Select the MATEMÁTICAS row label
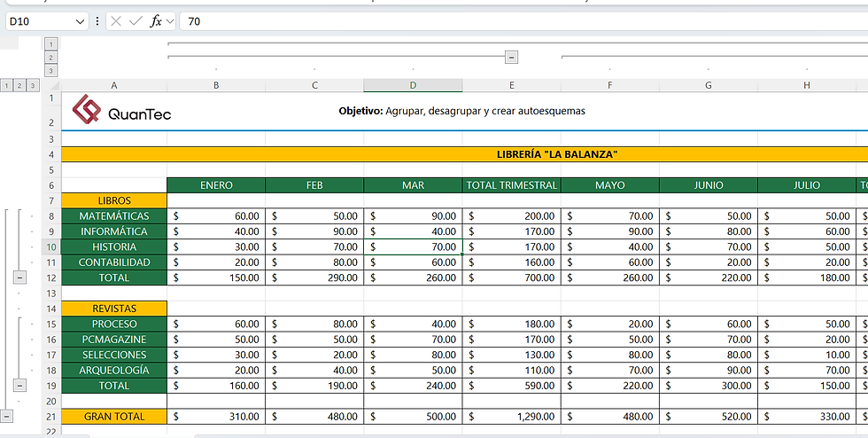The height and width of the screenshot is (438, 868). pyautogui.click(x=114, y=215)
